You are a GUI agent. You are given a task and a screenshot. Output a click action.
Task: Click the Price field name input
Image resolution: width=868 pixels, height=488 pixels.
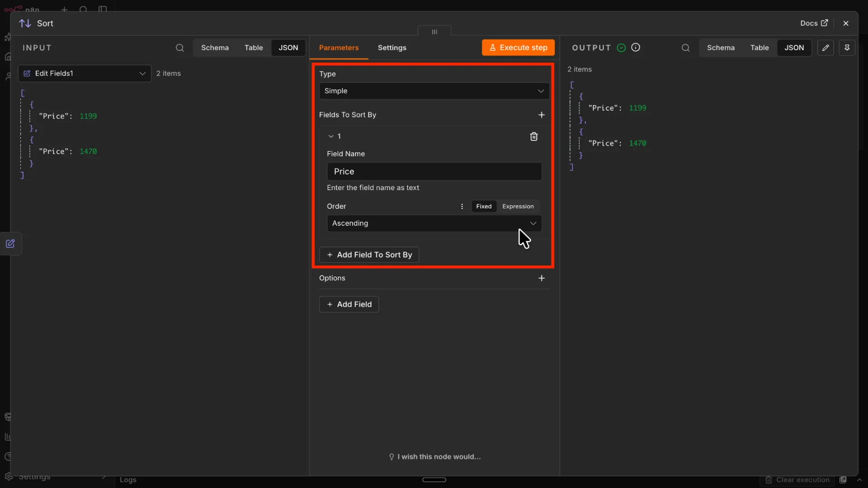click(434, 172)
